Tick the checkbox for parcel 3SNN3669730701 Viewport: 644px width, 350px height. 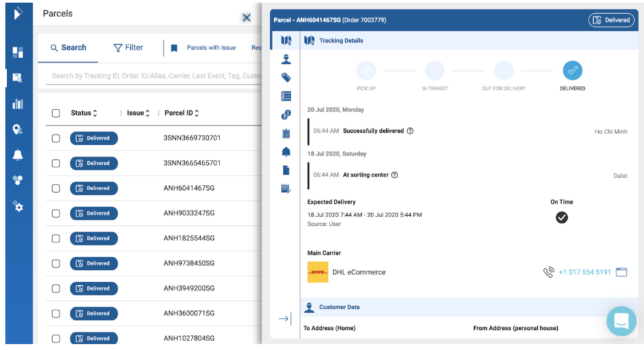point(56,138)
